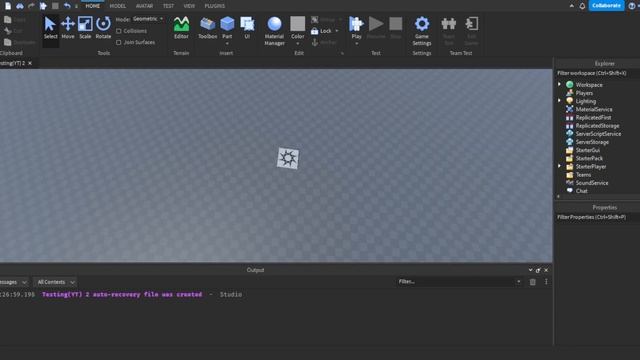This screenshot has width=640, height=360.
Task: Open the All Contexts dropdown
Action: [x=55, y=282]
